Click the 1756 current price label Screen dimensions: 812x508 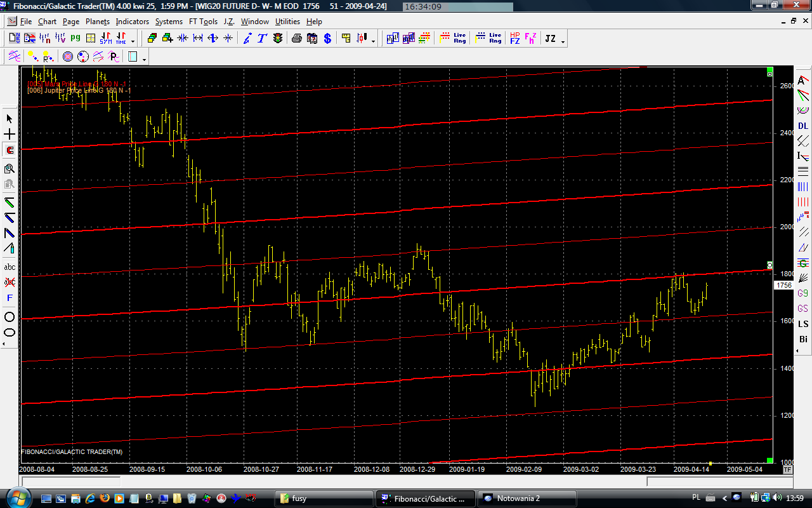783,286
